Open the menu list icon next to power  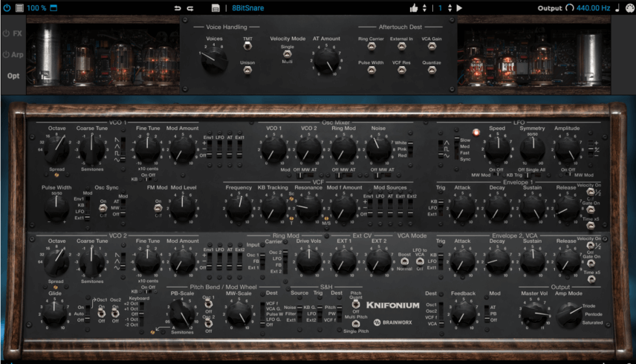(x=19, y=7)
